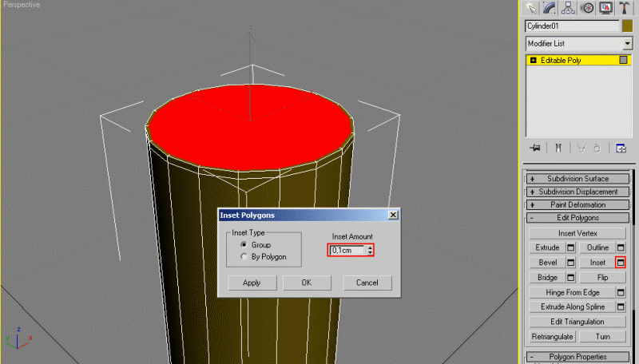Click the square icon on Editable Poly row

[623, 60]
